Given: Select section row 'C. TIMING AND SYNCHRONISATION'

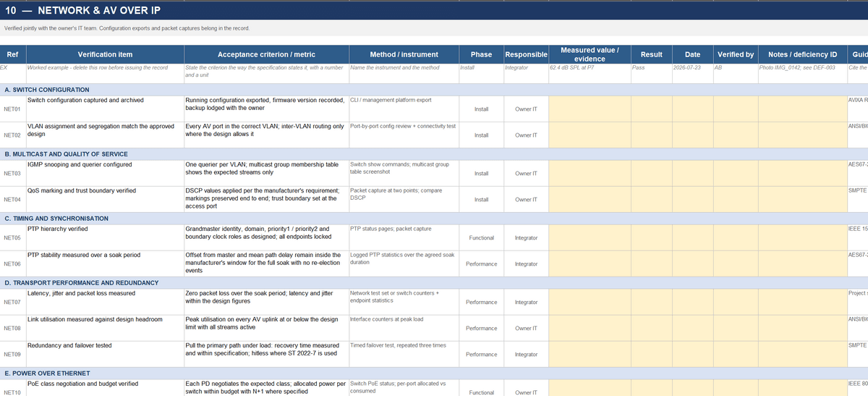Looking at the screenshot, I should (434, 218).
